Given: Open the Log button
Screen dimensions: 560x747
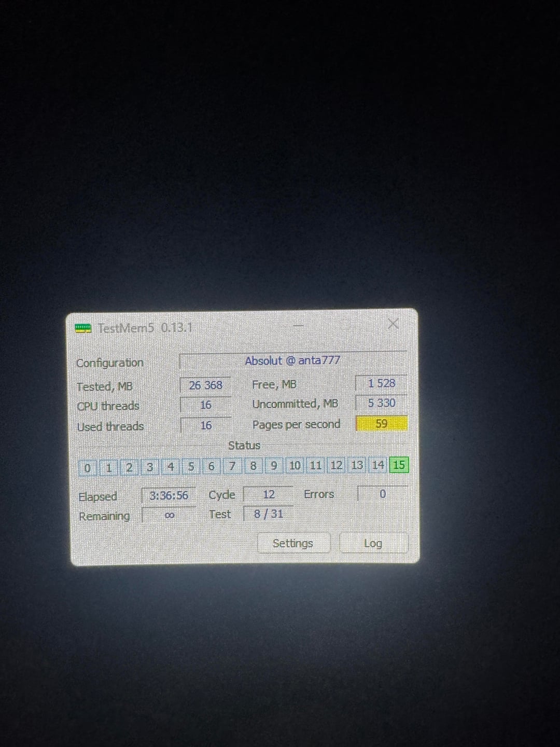Looking at the screenshot, I should [373, 543].
